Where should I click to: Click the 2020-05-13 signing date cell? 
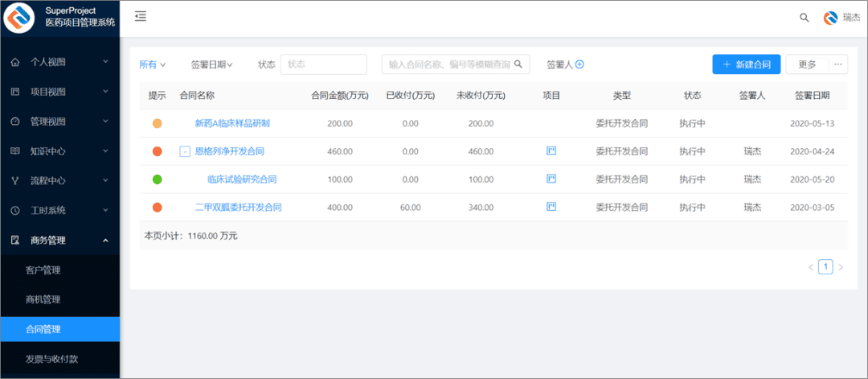812,124
